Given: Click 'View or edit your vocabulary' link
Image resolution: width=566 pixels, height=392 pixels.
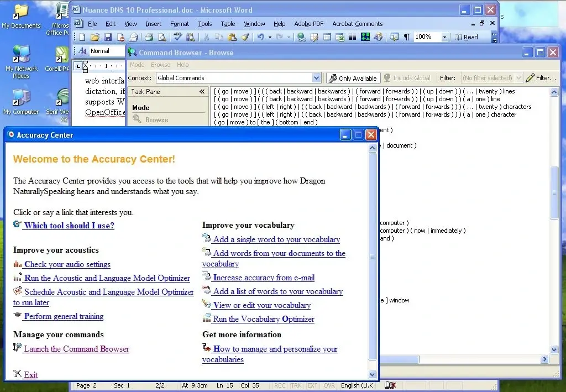Looking at the screenshot, I should 261,305.
